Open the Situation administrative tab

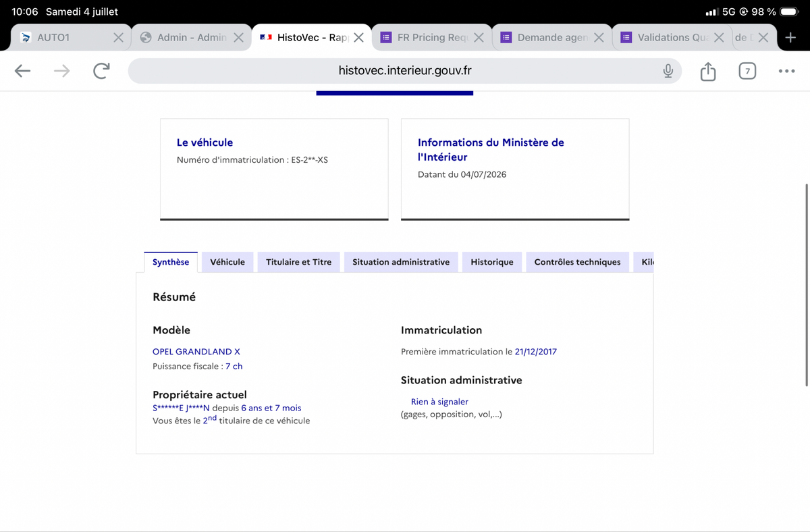pos(401,262)
